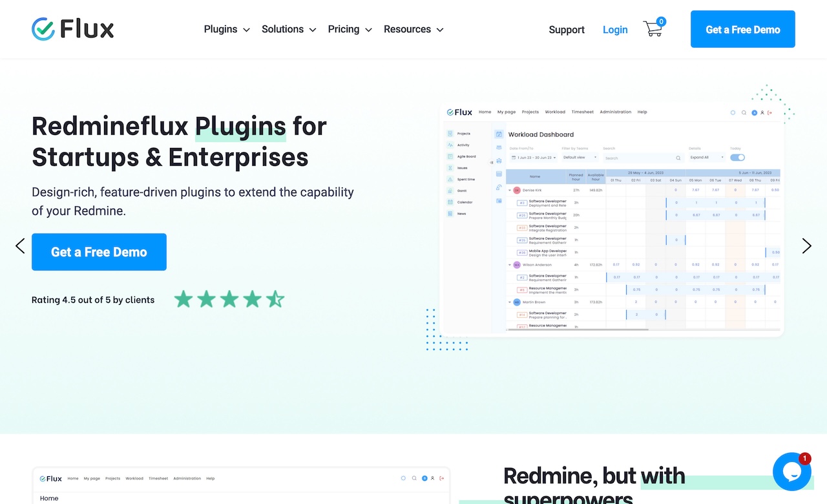This screenshot has height=504, width=827.
Task: Click Help in the Workload Dashboard menu bar
Action: [642, 112]
